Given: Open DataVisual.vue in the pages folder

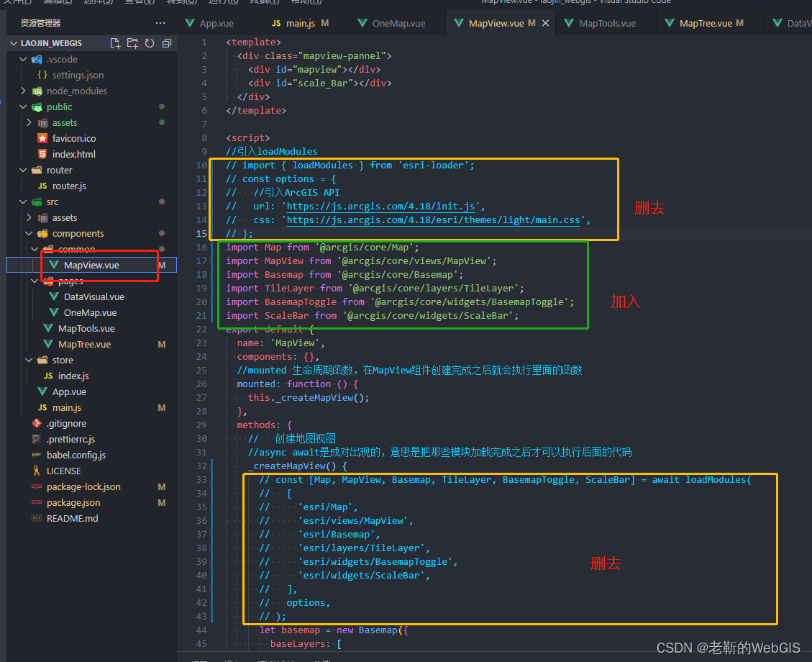Looking at the screenshot, I should tap(93, 296).
